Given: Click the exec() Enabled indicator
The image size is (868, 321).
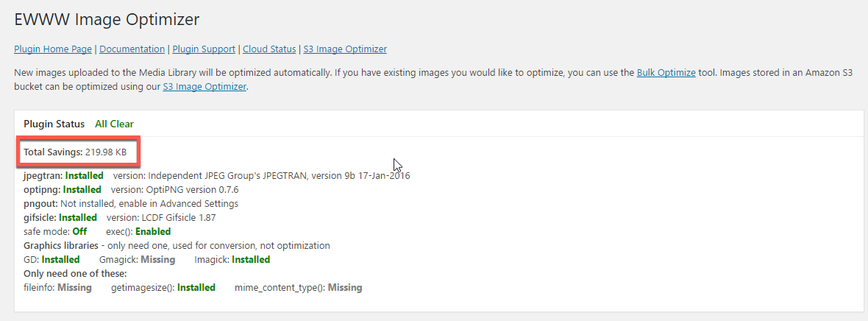Looking at the screenshot, I should (x=153, y=231).
